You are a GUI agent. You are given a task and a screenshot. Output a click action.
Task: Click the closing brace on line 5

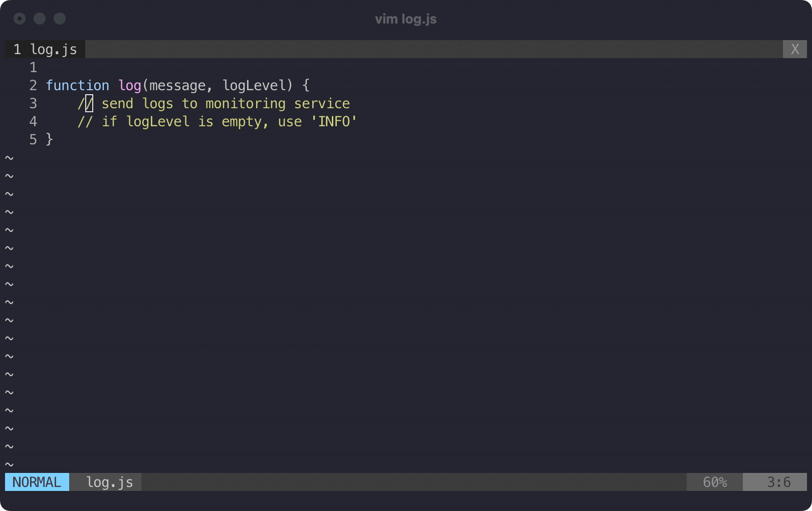pos(49,139)
